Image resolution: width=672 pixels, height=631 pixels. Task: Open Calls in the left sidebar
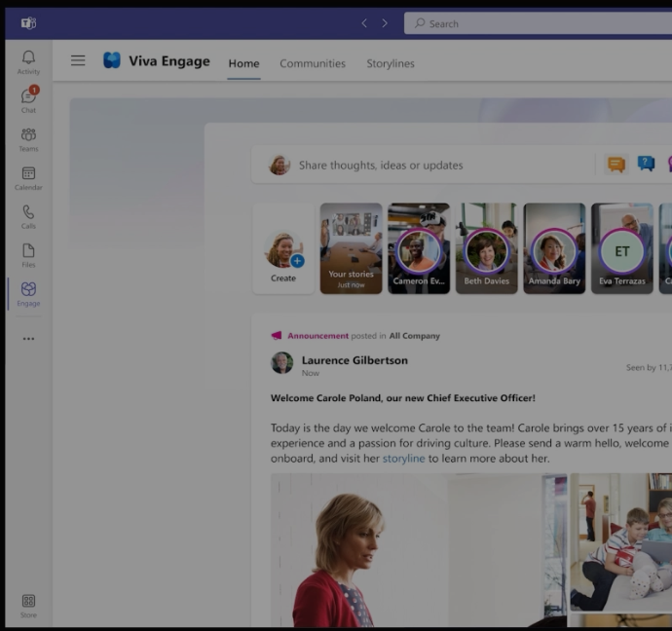[28, 217]
